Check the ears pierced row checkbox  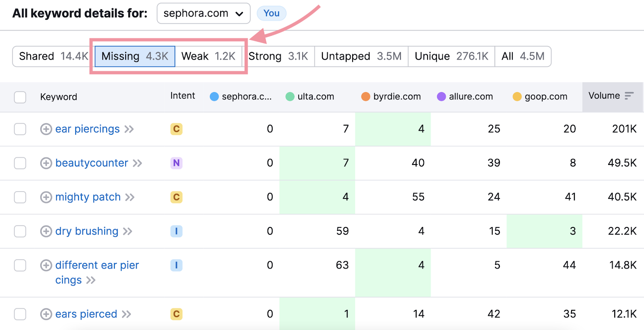coord(20,314)
